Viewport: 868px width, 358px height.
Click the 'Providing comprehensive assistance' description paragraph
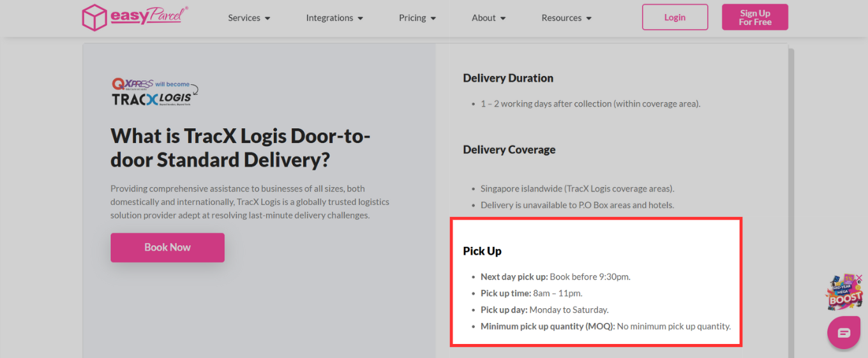[250, 202]
